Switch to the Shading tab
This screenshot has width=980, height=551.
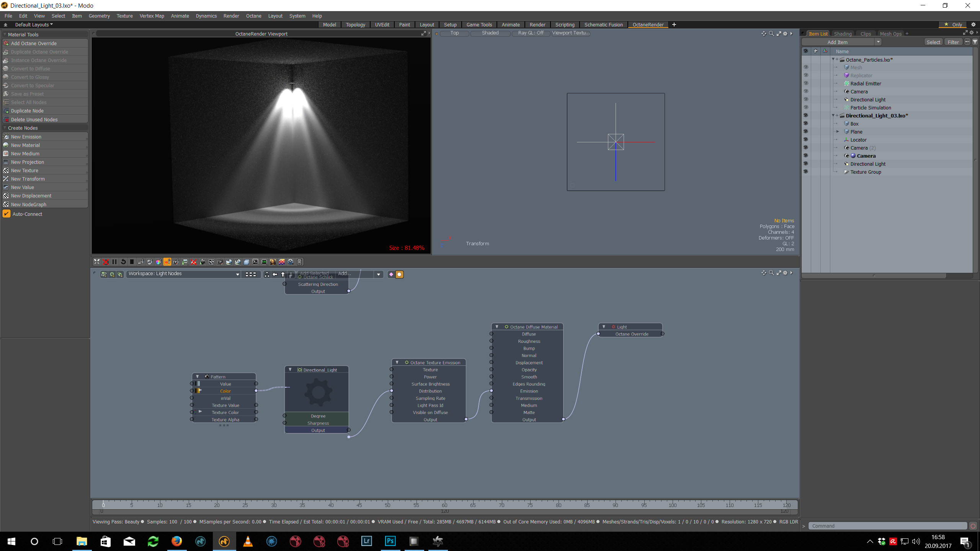pos(843,34)
